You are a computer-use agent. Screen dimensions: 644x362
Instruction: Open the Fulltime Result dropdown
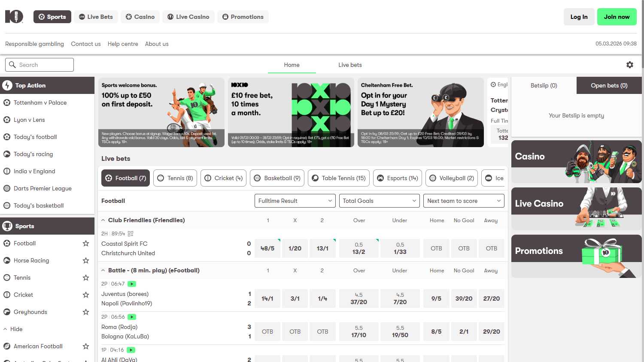[295, 200]
